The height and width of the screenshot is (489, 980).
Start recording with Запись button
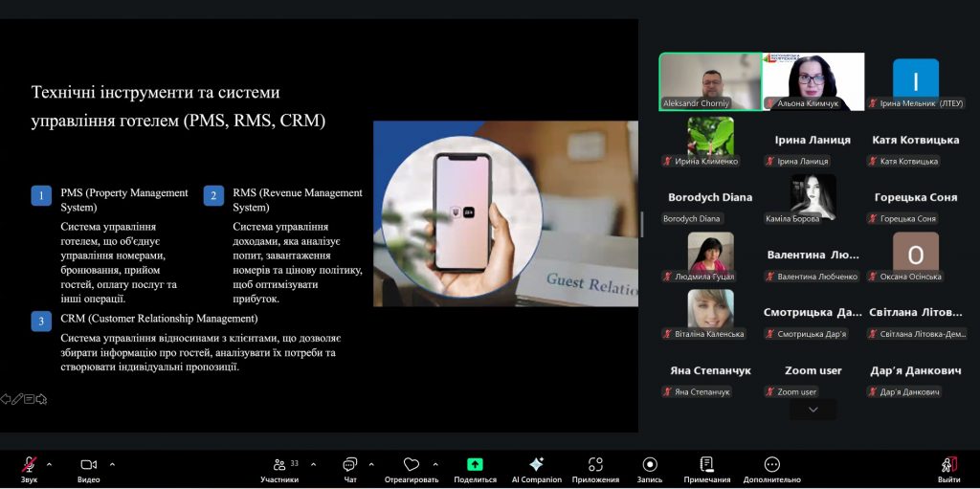pyautogui.click(x=650, y=465)
